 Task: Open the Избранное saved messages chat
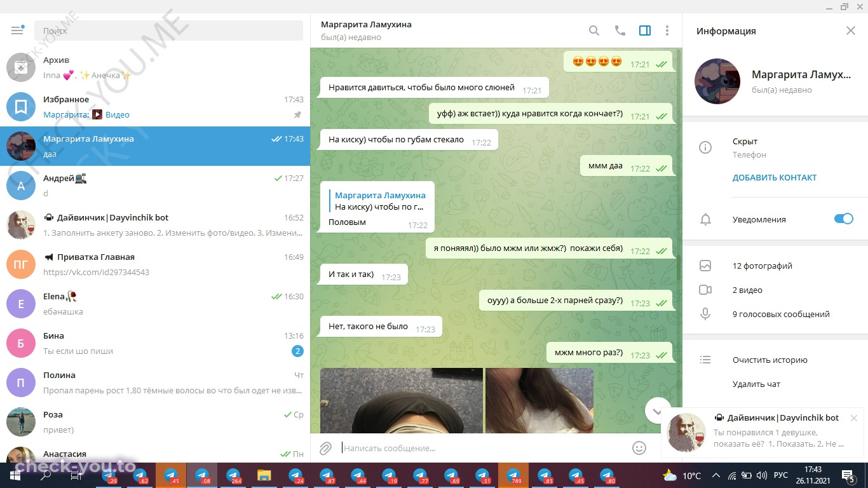[155, 107]
